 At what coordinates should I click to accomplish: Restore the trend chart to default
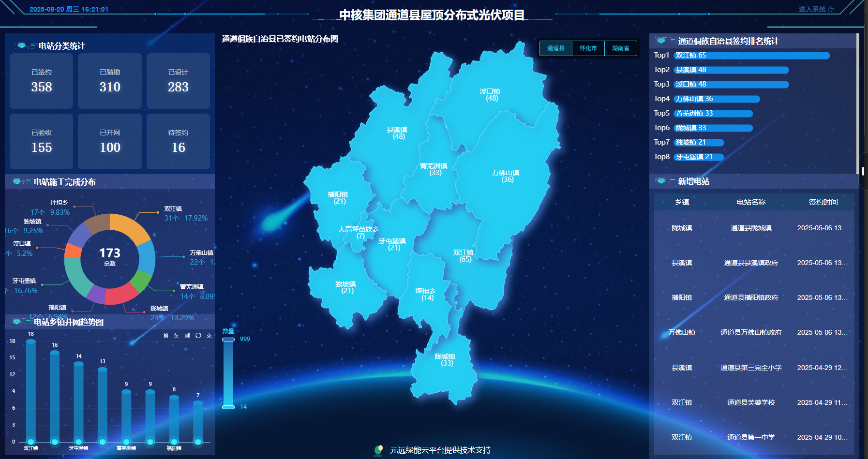[x=198, y=335]
